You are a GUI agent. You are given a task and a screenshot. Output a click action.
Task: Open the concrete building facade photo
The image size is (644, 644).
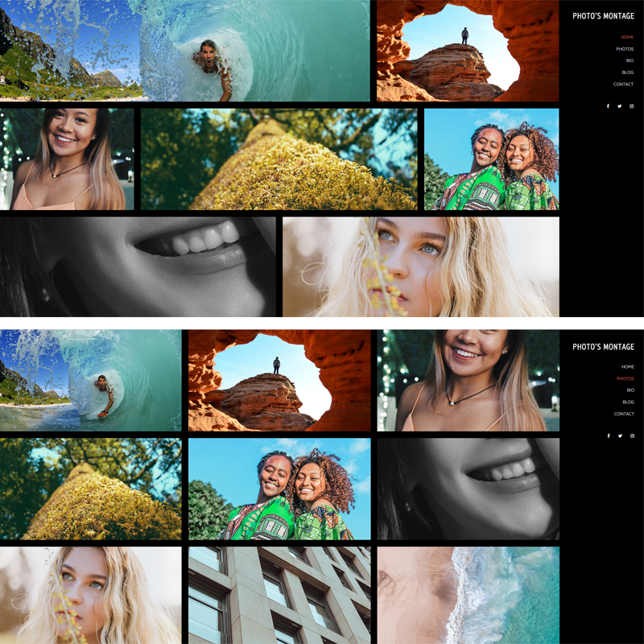pyautogui.click(x=279, y=595)
